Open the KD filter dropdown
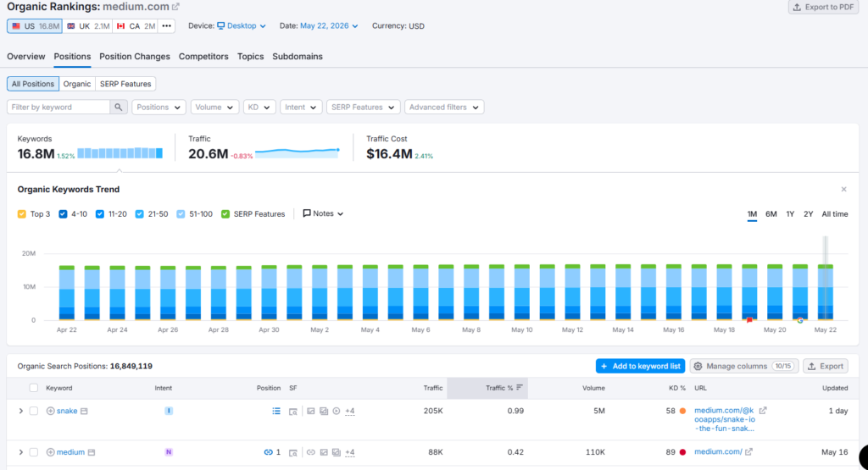The image size is (868, 470). 259,108
